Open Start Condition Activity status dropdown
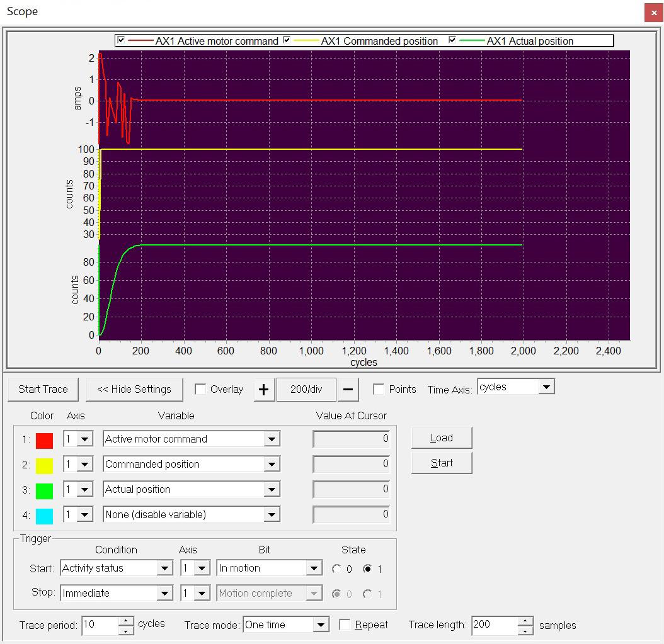This screenshot has height=644, width=664. click(164, 568)
